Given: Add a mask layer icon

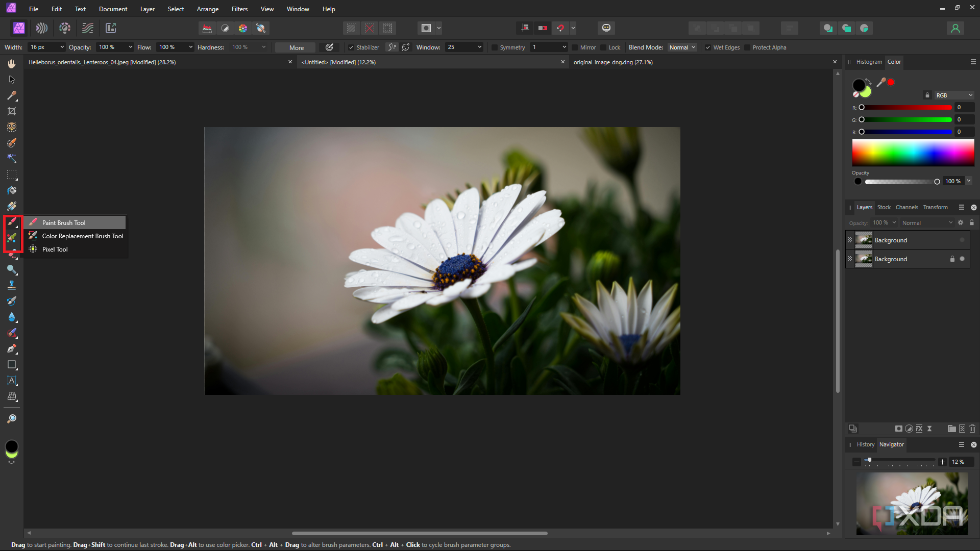Looking at the screenshot, I should pyautogui.click(x=899, y=429).
